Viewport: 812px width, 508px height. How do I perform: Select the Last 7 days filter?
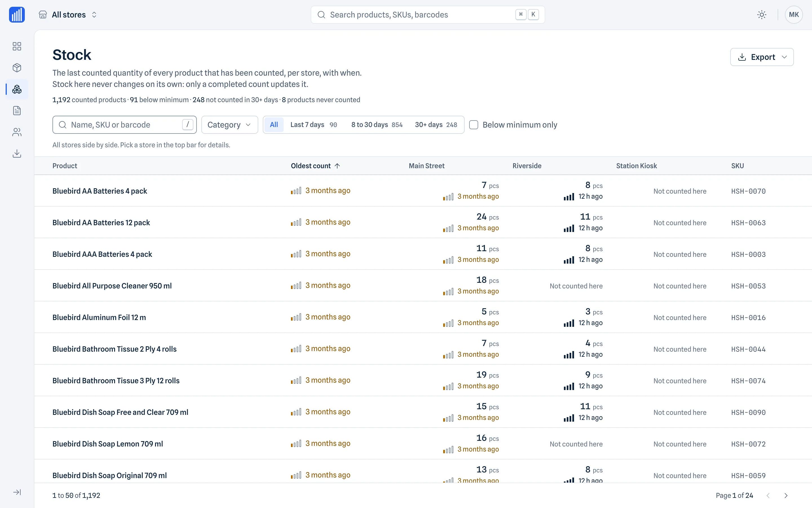pos(314,125)
